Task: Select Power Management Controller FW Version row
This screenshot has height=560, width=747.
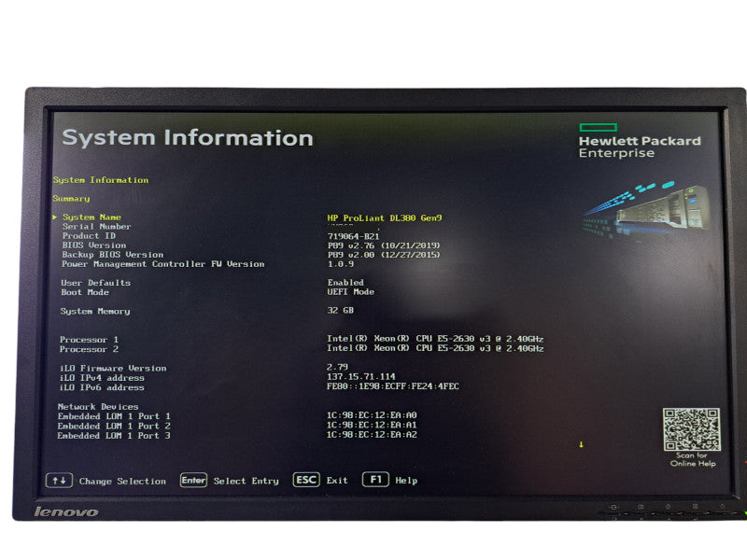Action: pos(162,264)
